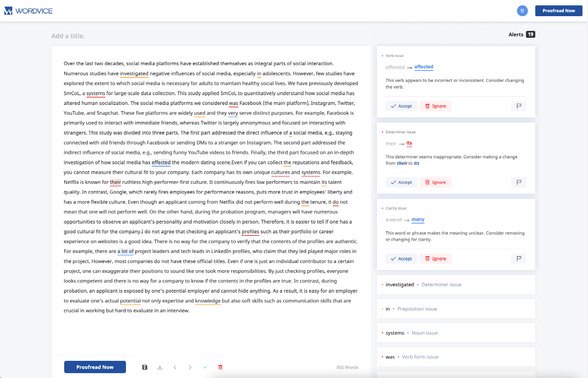
Task: Click Proofread Now in the top header
Action: click(559, 11)
